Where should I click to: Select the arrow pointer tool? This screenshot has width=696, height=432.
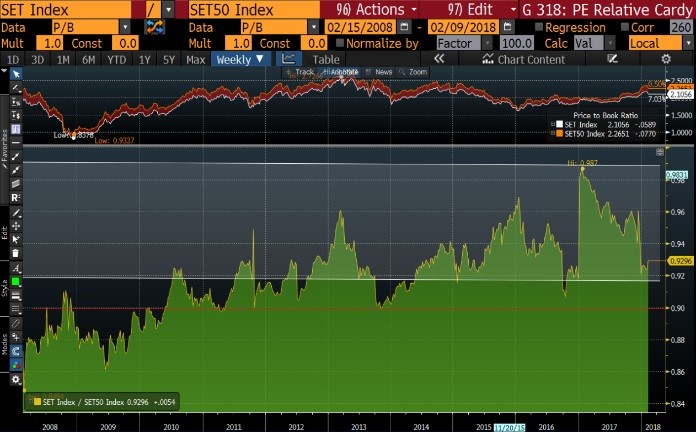point(16,74)
